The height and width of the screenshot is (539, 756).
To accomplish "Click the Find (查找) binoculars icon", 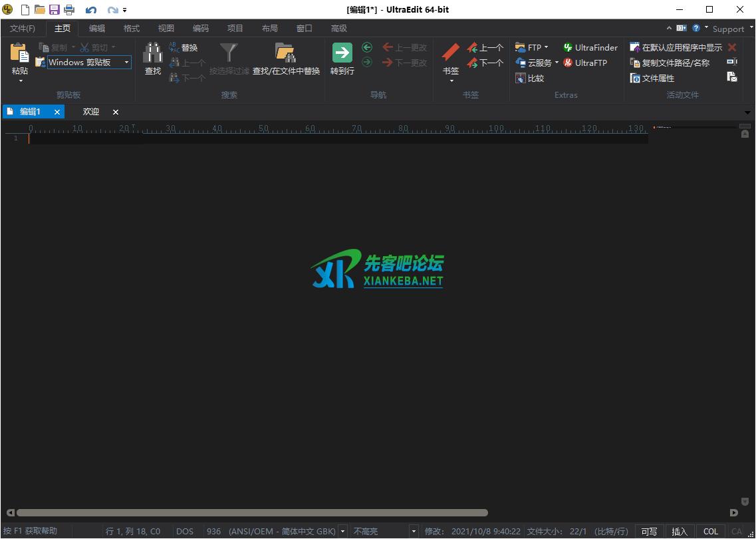I will point(153,53).
